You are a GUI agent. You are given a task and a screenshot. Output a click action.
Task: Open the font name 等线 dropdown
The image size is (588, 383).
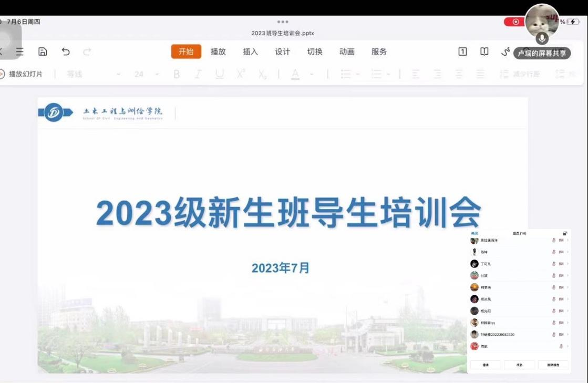94,74
